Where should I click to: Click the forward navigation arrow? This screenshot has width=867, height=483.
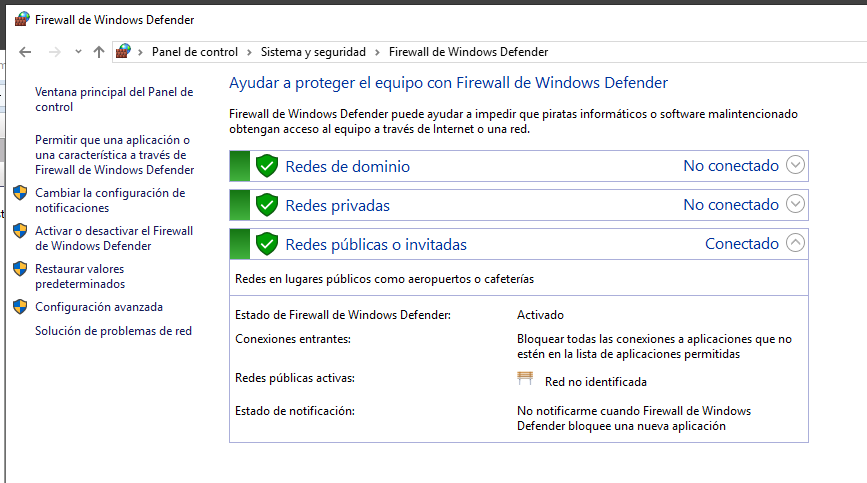[54, 52]
